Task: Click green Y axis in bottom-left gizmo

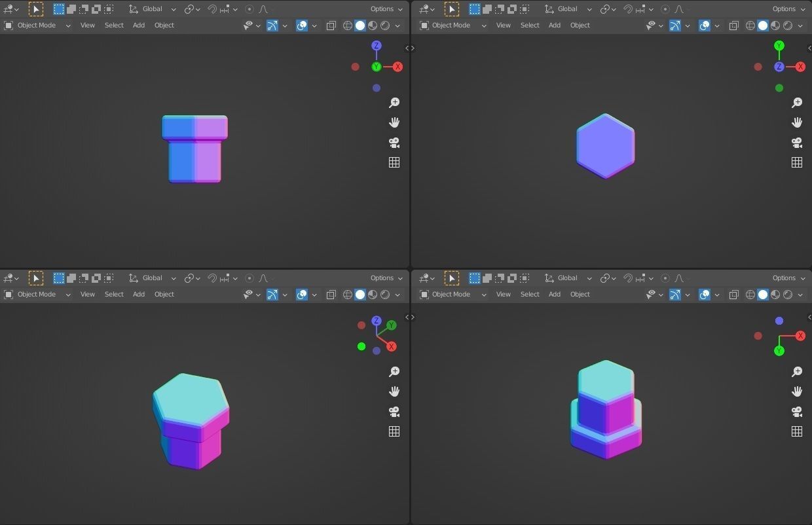Action: (391, 325)
